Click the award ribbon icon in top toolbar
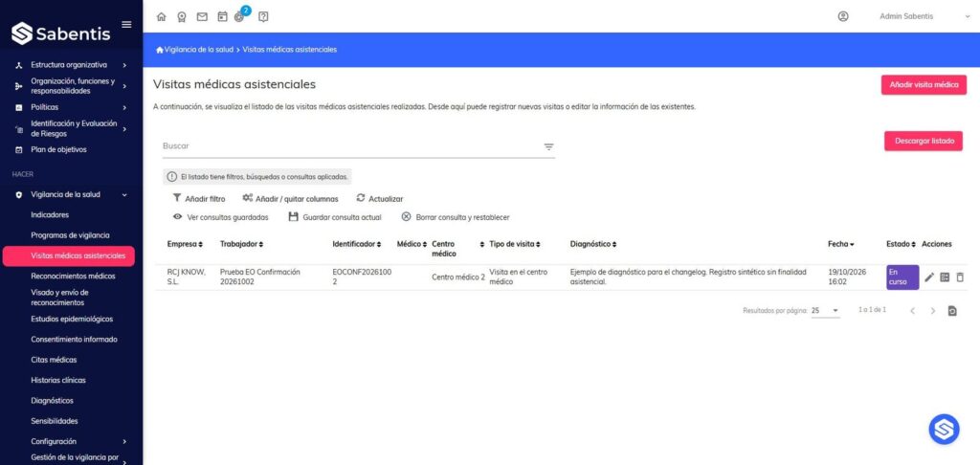Viewport: 980px width, 465px height. click(181, 17)
